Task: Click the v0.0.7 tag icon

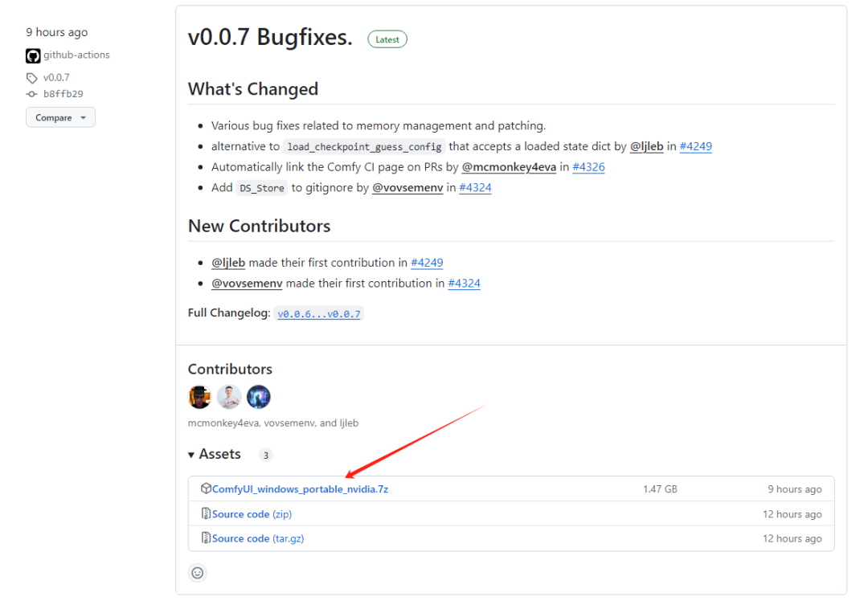Action: (x=31, y=78)
